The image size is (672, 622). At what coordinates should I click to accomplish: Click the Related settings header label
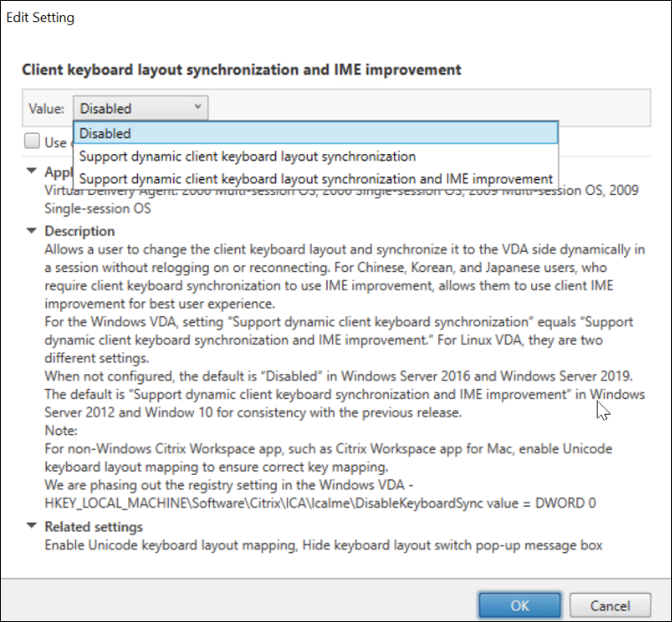click(94, 527)
